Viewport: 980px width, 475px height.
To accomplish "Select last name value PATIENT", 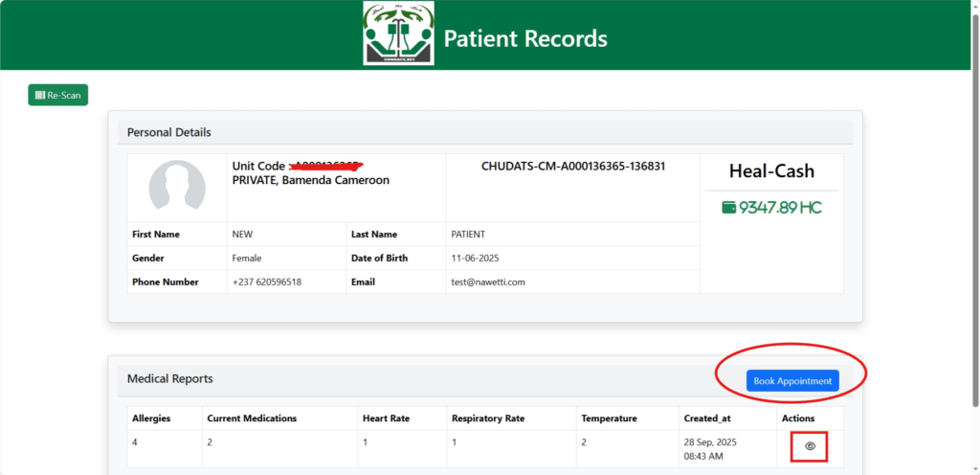I will pyautogui.click(x=468, y=235).
